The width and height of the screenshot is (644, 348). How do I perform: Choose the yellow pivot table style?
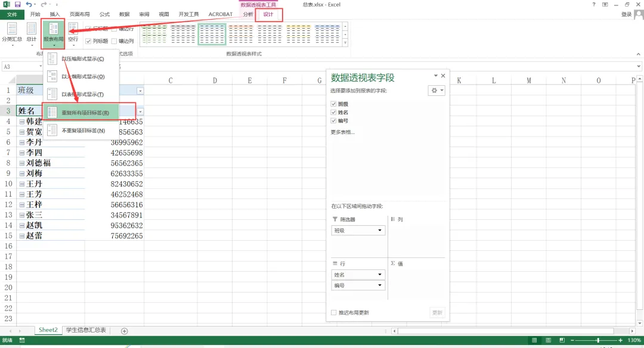[x=299, y=34]
